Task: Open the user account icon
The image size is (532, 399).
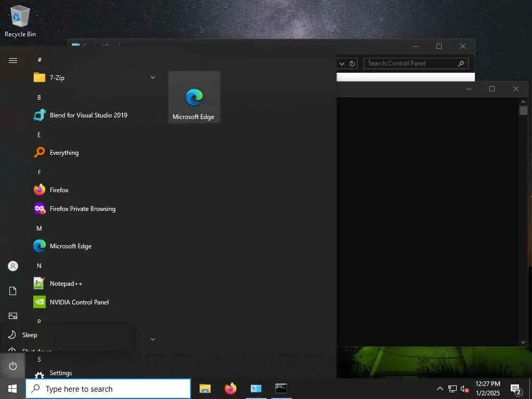Action: coord(13,266)
